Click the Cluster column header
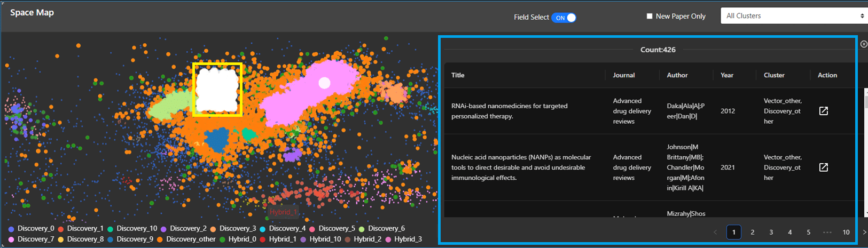Image resolution: width=868 pixels, height=248 pixels. coord(774,75)
